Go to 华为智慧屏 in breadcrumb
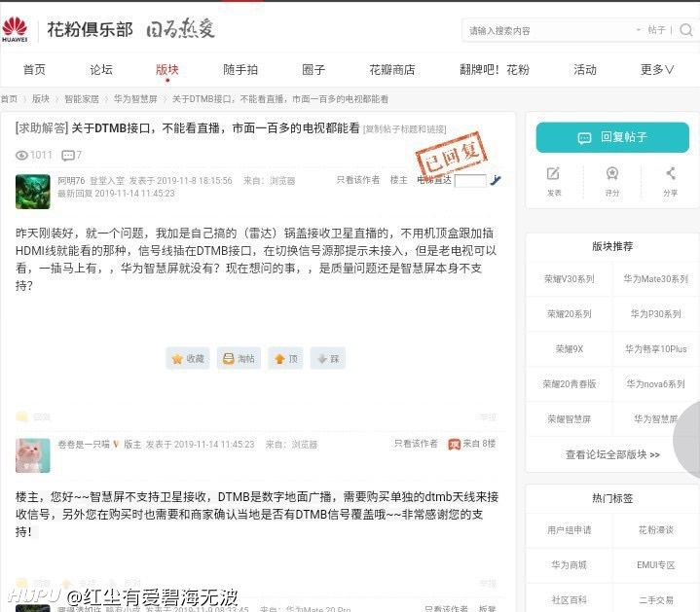 135,99
